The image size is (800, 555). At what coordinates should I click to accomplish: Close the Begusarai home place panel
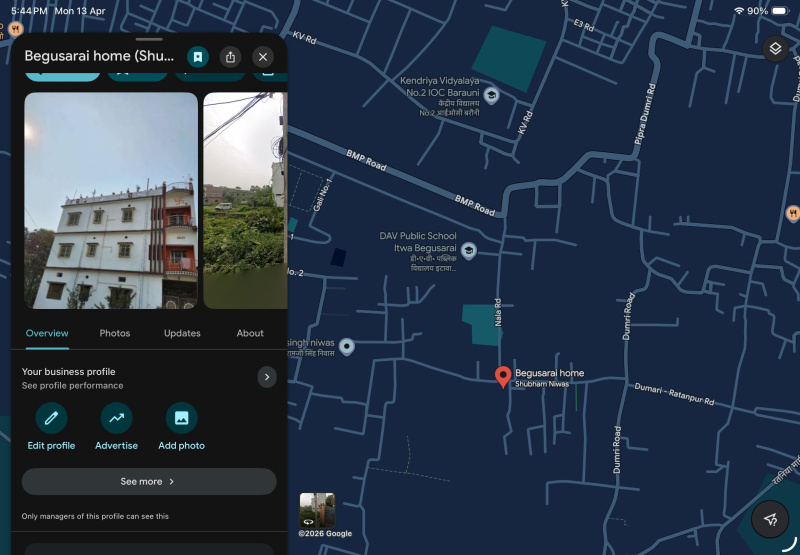263,57
